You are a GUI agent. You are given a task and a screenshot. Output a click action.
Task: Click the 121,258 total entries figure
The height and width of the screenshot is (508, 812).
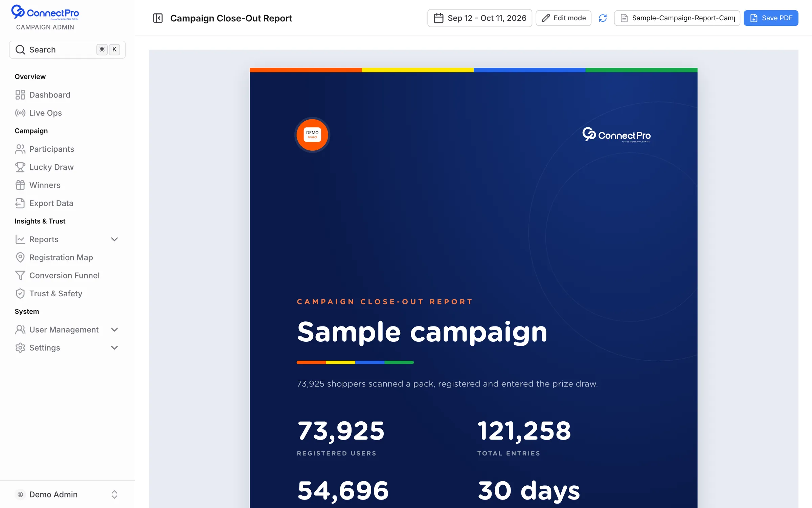point(524,431)
